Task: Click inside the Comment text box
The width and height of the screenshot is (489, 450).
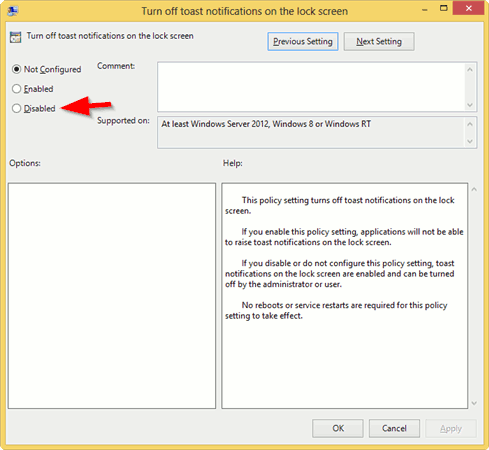Action: [x=311, y=87]
